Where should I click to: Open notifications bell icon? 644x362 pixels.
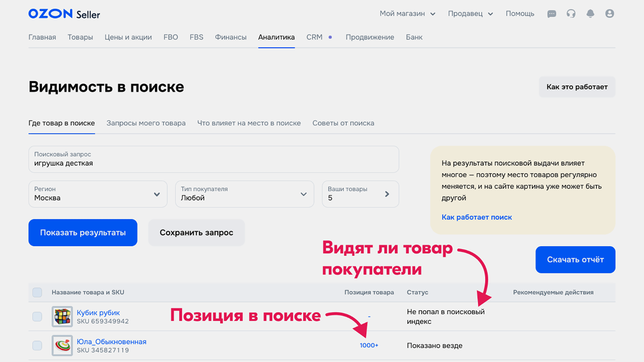[590, 14]
